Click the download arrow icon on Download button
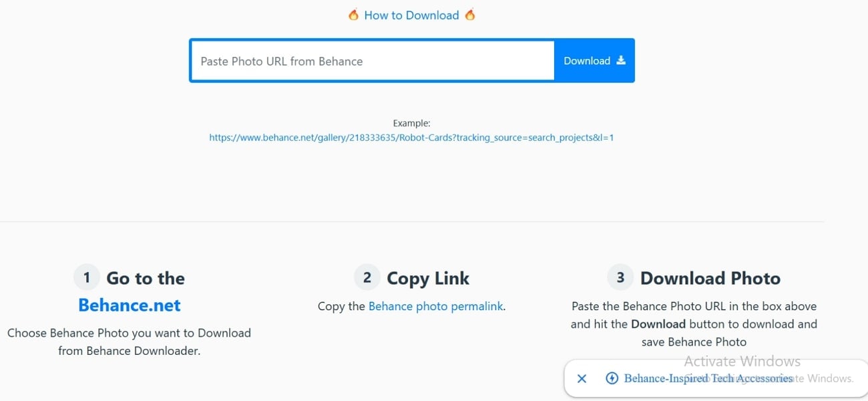The height and width of the screenshot is (401, 868). [622, 60]
